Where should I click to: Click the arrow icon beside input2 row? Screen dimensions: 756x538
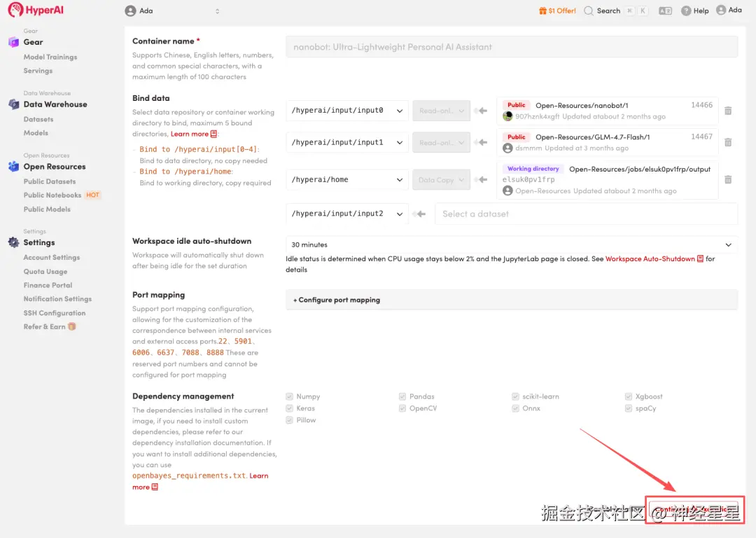pyautogui.click(x=420, y=214)
